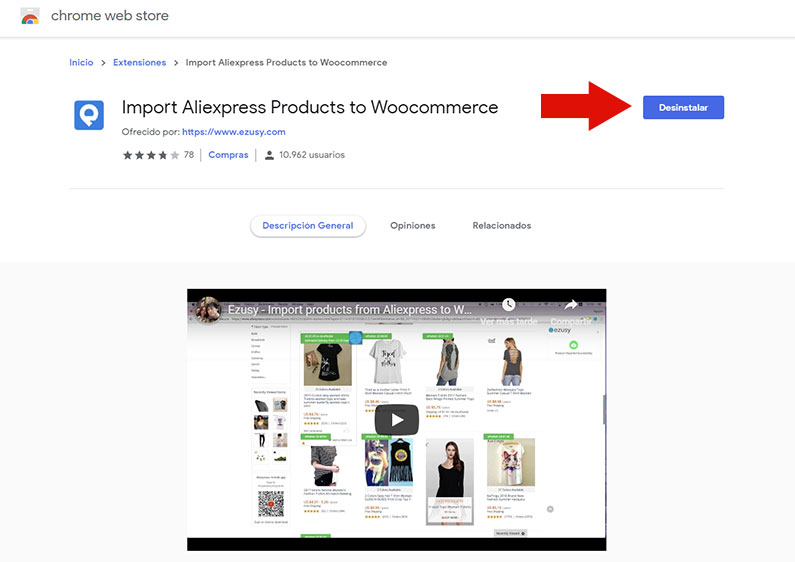
Task: Open the Inicio breadcrumb link
Action: pos(81,62)
